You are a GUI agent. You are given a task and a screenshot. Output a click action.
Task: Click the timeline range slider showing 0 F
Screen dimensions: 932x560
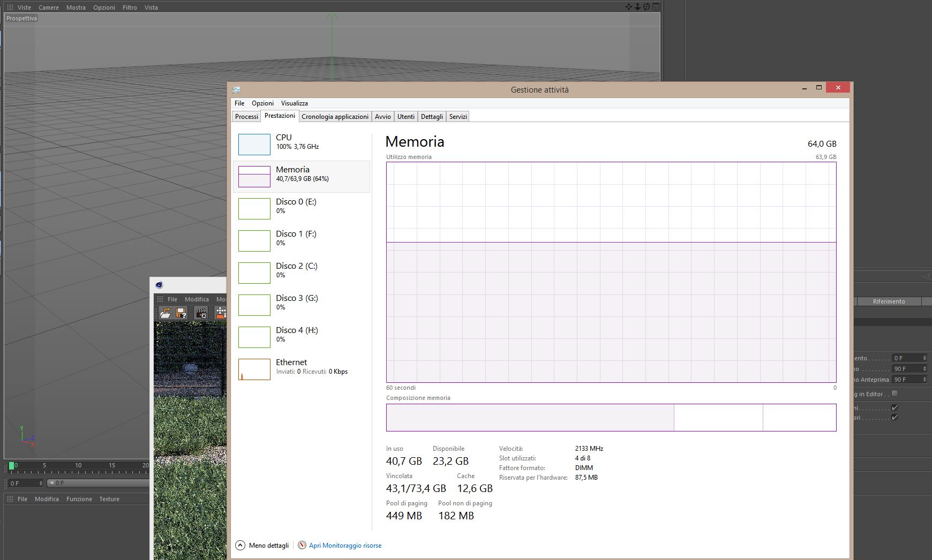point(99,483)
